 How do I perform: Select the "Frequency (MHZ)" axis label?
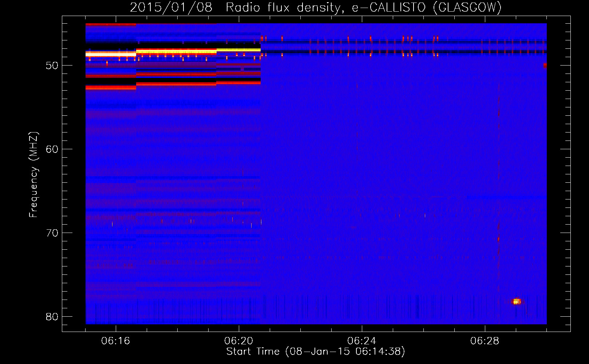coord(33,175)
